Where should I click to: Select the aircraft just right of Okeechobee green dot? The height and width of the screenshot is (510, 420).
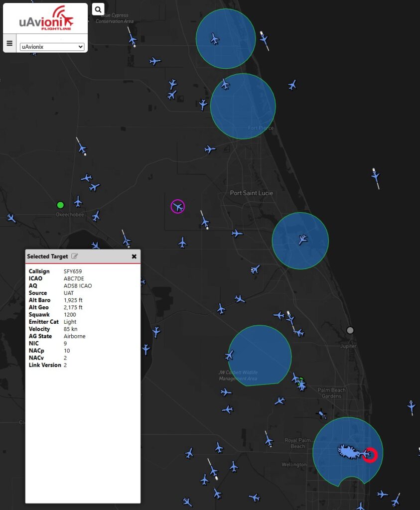click(x=78, y=201)
